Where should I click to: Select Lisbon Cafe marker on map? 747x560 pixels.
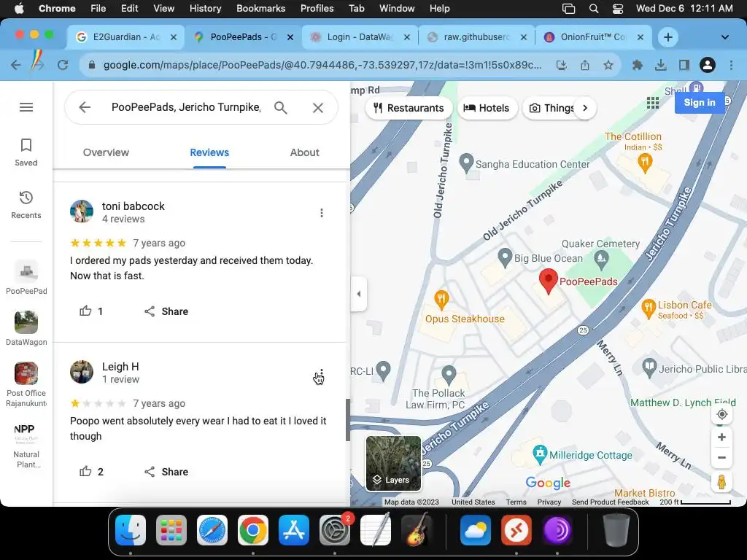pyautogui.click(x=649, y=308)
